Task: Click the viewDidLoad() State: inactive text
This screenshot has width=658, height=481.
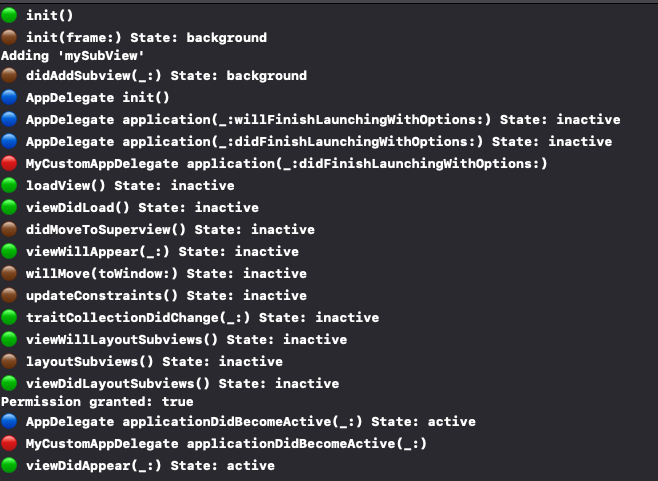Action: [x=142, y=207]
